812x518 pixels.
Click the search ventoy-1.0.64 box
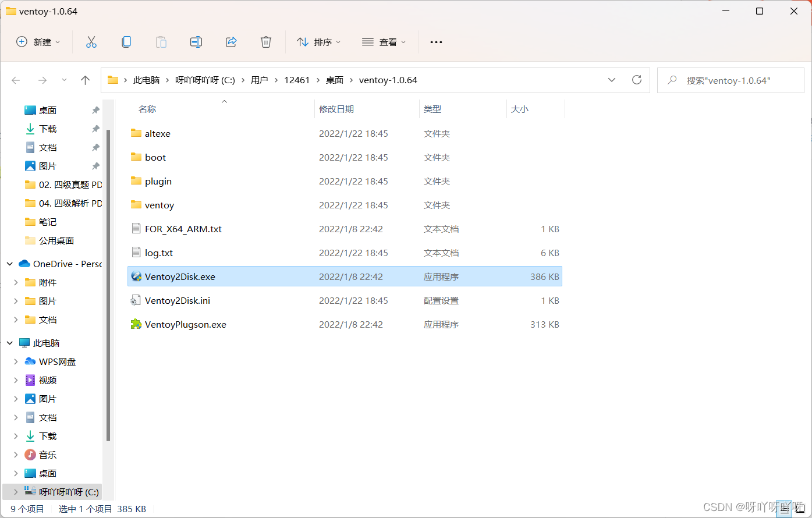pyautogui.click(x=731, y=80)
